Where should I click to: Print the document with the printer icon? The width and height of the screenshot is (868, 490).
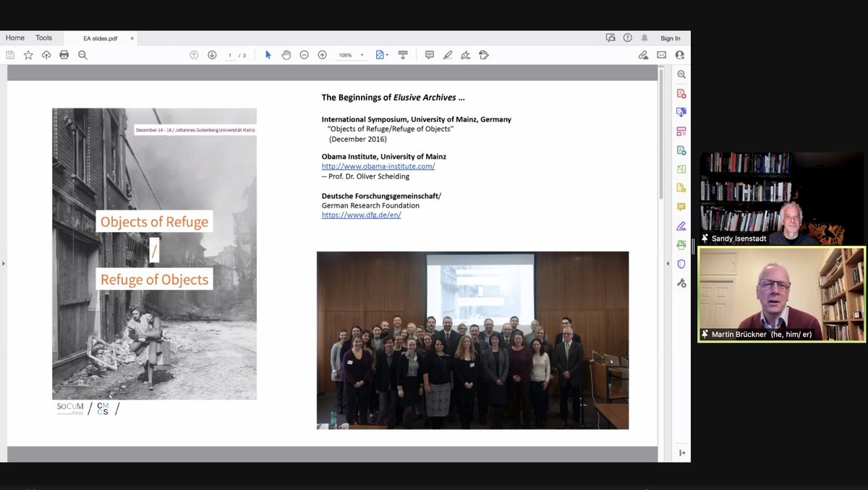point(64,55)
